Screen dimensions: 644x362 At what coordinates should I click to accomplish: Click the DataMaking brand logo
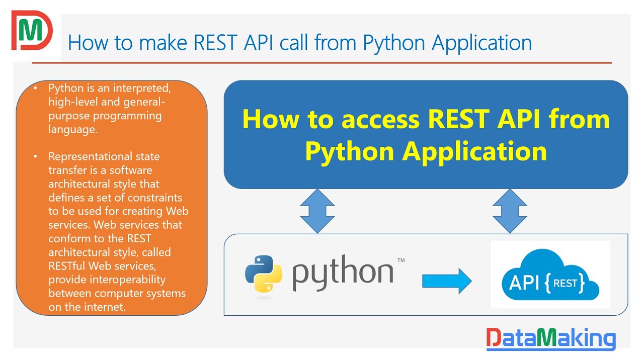tap(551, 338)
